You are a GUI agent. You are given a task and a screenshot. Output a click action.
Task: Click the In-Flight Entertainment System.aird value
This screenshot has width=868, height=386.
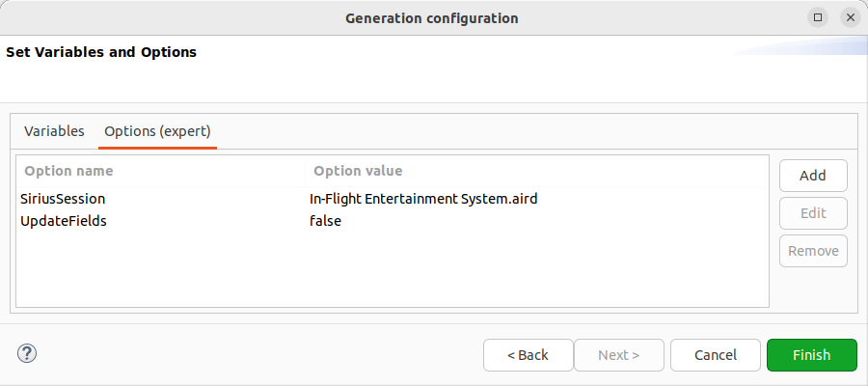tap(423, 199)
